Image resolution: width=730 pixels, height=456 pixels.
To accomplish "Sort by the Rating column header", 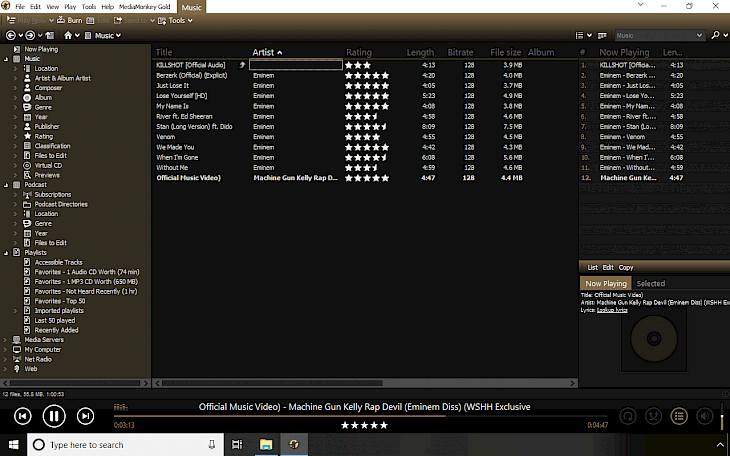I will pyautogui.click(x=358, y=52).
